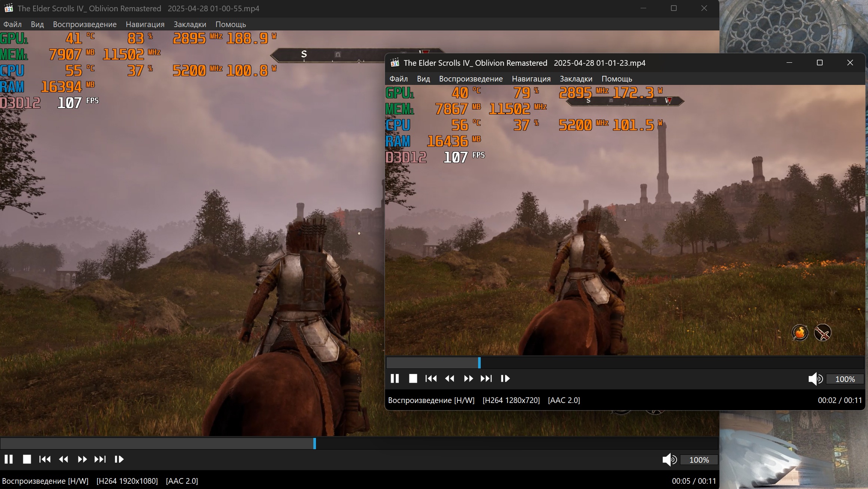
Task: Minimize the front 01-01-23 window
Action: click(x=789, y=63)
